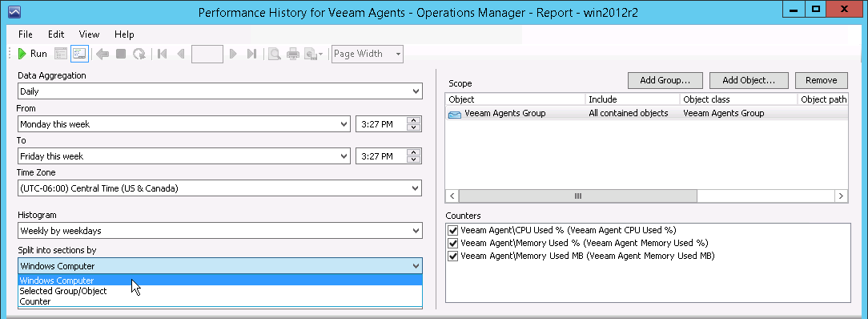Toggle Veeam Agent Memory Used % checkbox
Screen dimensions: 868x319
(453, 243)
